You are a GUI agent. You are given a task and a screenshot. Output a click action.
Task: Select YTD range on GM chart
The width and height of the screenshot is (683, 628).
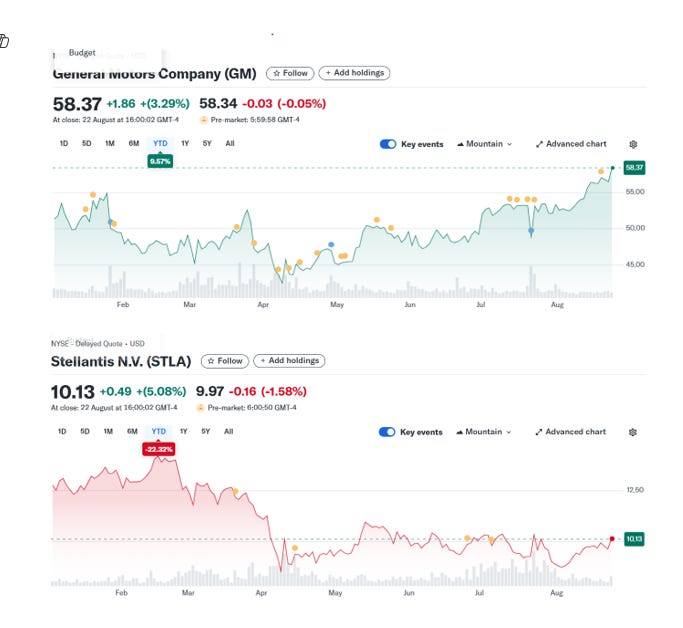[x=160, y=143]
